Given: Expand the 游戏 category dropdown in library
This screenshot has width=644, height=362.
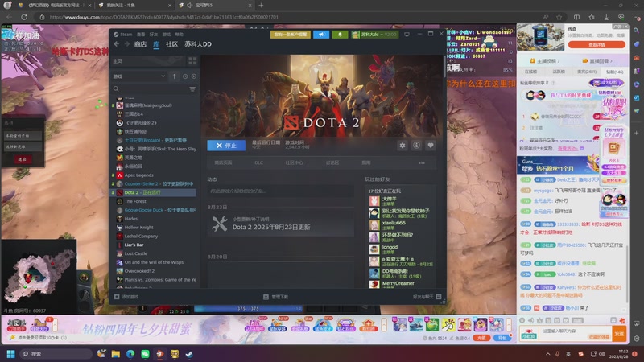Looking at the screenshot, I should pos(139,76).
